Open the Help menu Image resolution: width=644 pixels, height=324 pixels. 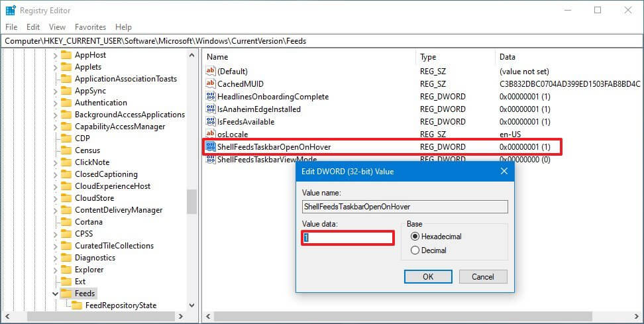coord(123,27)
